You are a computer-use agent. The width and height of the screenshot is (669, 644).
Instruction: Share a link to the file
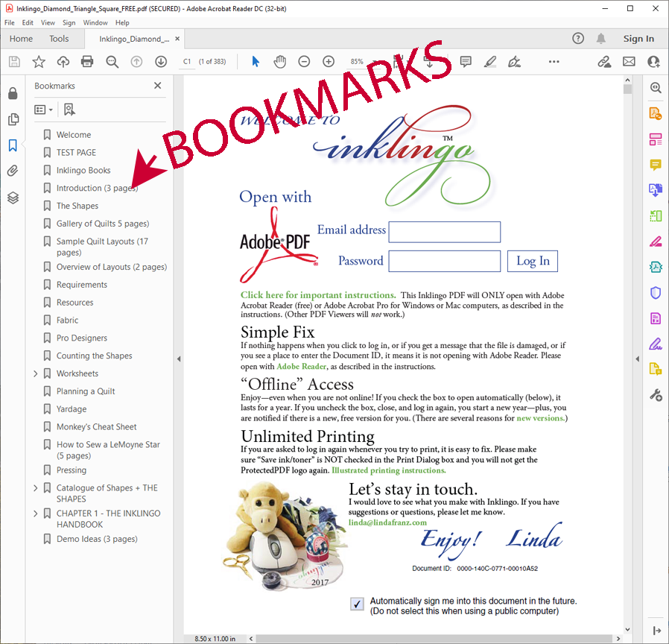(604, 62)
